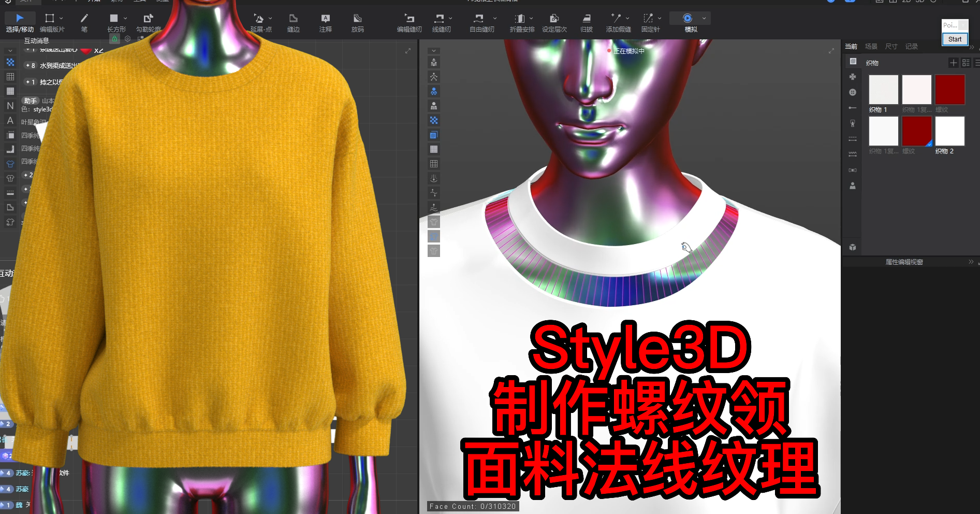Image resolution: width=980 pixels, height=514 pixels.
Task: Open dropdown arrow next to 线缝纫
Action: point(450,18)
